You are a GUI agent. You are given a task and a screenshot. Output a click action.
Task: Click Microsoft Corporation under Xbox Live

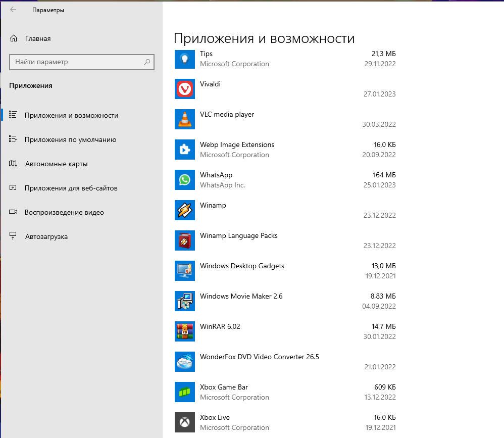click(x=234, y=428)
